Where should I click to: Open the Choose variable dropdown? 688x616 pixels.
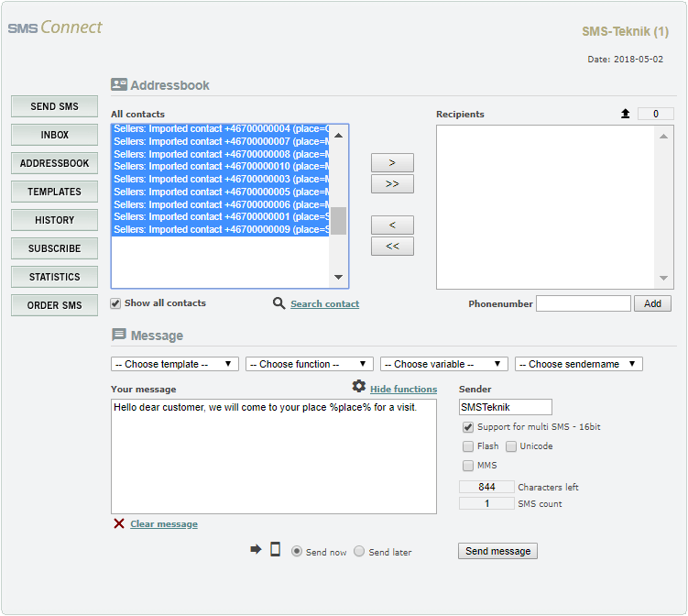point(444,364)
